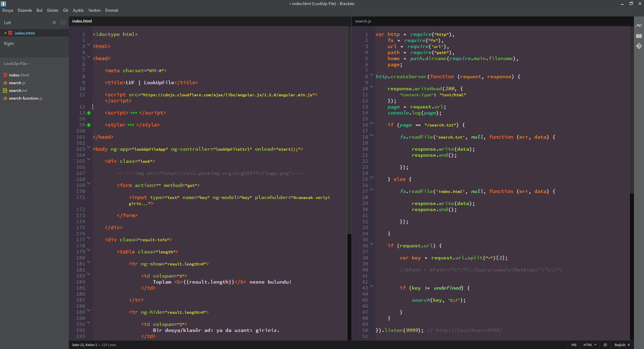This screenshot has width=644, height=349.
Task: Open search.js from the project tree
Action: click(x=17, y=83)
